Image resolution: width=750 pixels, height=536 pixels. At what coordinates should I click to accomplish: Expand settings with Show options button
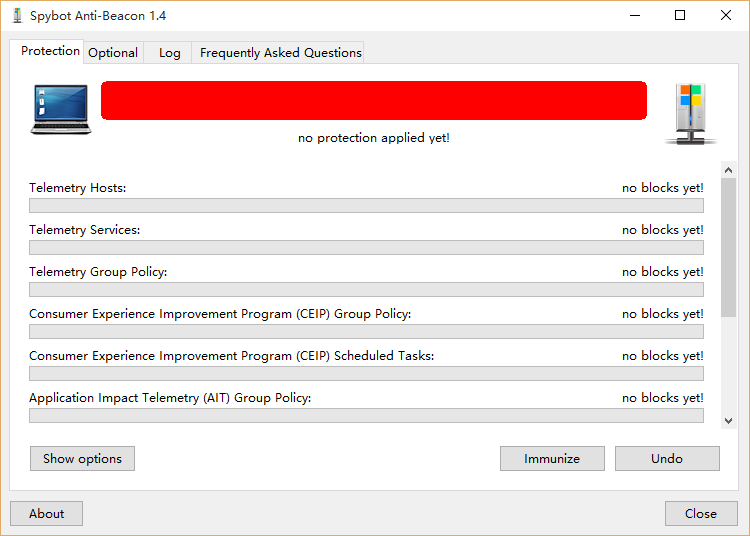click(82, 458)
